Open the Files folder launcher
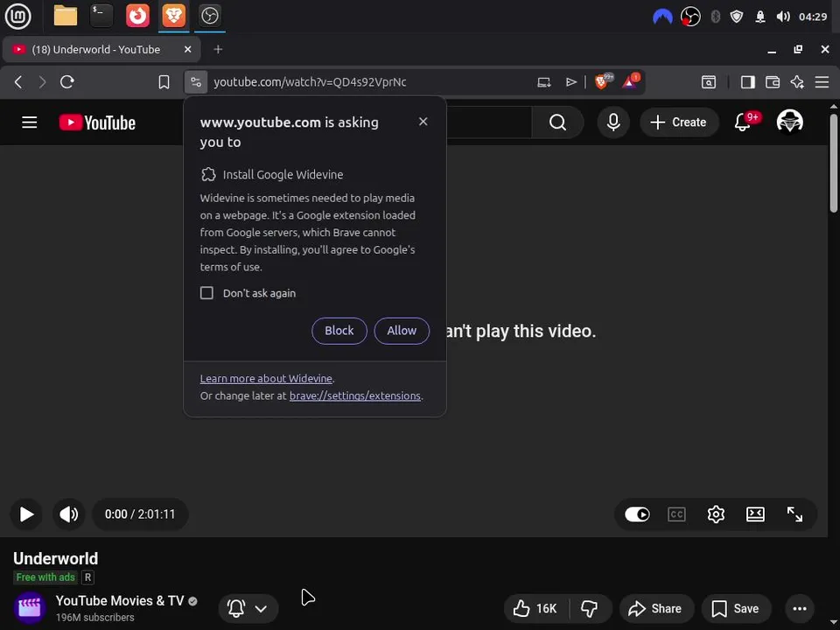The height and width of the screenshot is (630, 840). click(66, 16)
